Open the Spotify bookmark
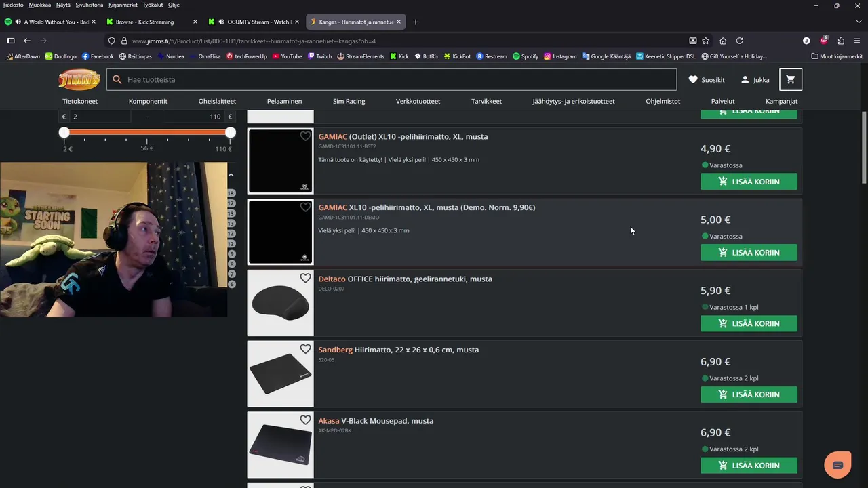Viewport: 868px width, 488px height. click(526, 56)
